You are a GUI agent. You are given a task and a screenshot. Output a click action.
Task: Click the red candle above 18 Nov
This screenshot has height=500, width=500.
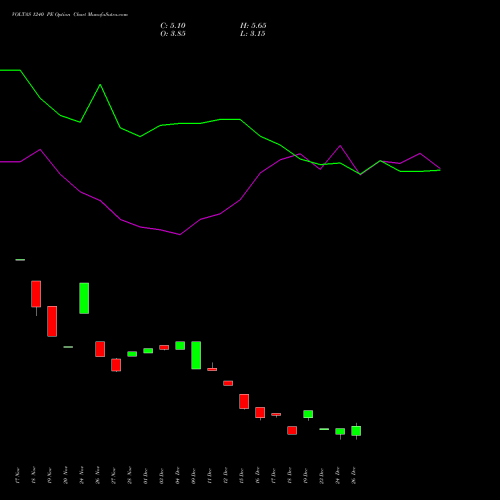[x=36, y=294]
